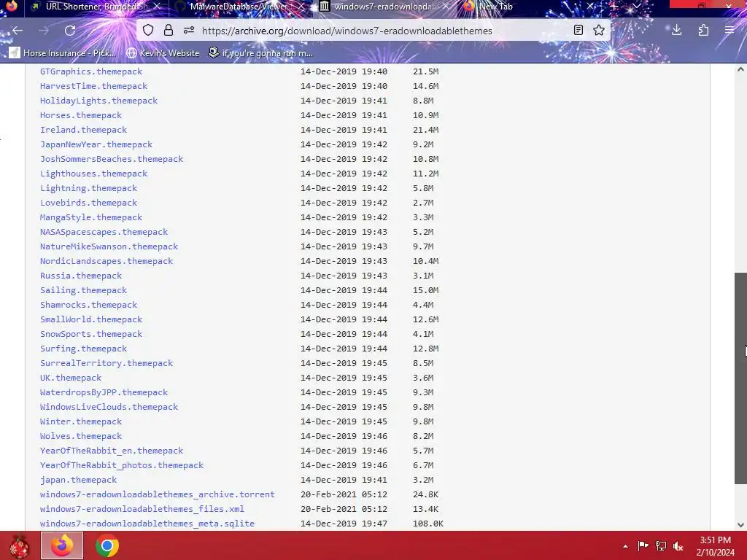Click Chrome icon in taskbar
Viewport: 747px width, 560px height.
107,545
